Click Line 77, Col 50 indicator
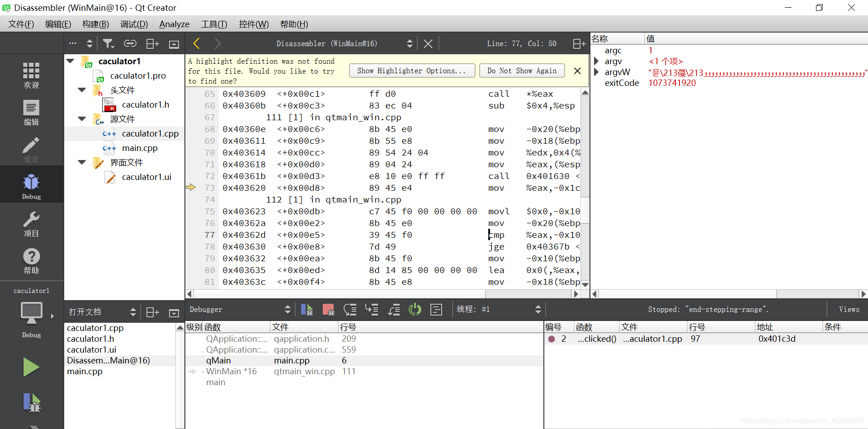This screenshot has height=429, width=868. (x=522, y=43)
